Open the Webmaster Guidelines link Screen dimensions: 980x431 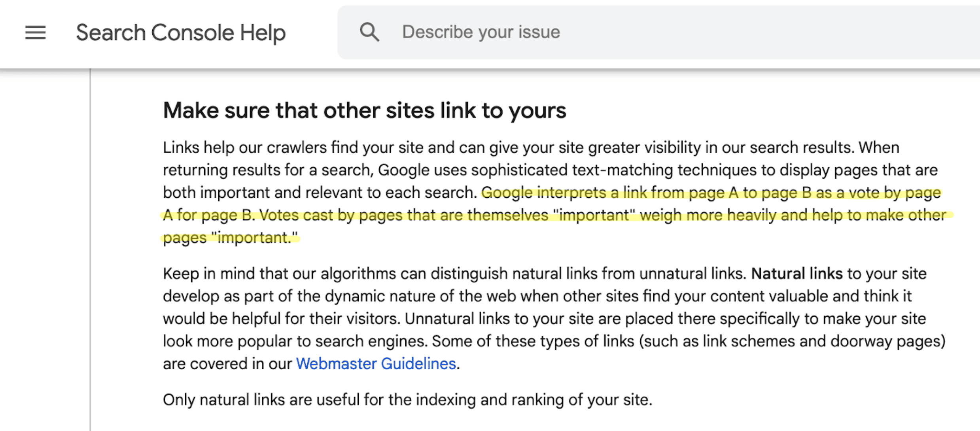(x=376, y=363)
